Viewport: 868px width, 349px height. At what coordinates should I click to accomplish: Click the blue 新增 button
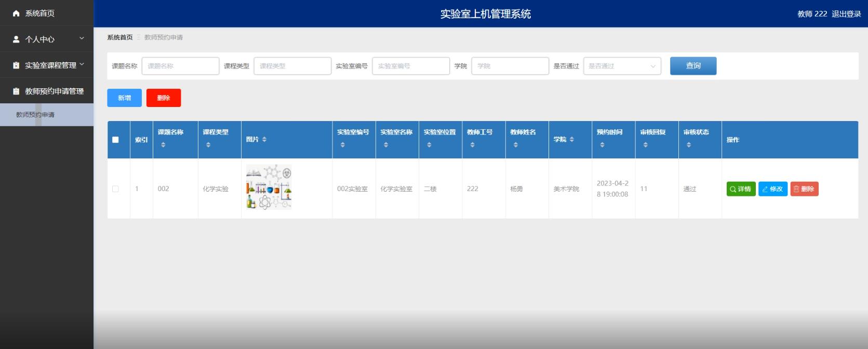pyautogui.click(x=124, y=98)
